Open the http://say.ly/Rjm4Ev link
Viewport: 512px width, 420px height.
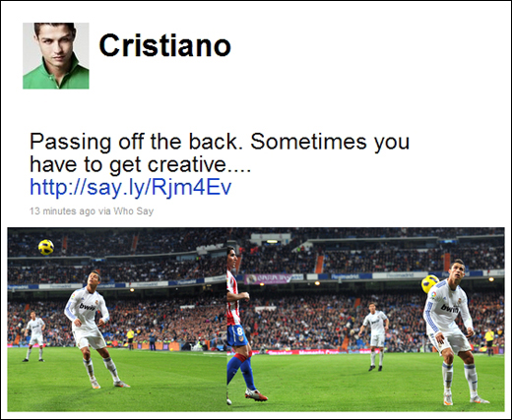tap(131, 187)
